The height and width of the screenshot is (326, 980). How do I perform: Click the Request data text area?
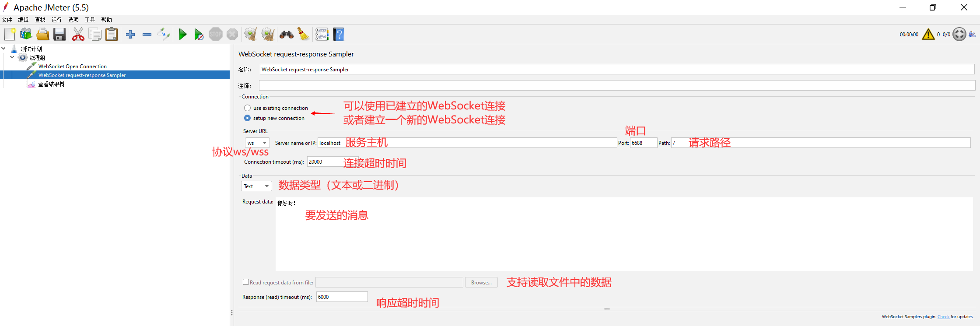(x=624, y=234)
